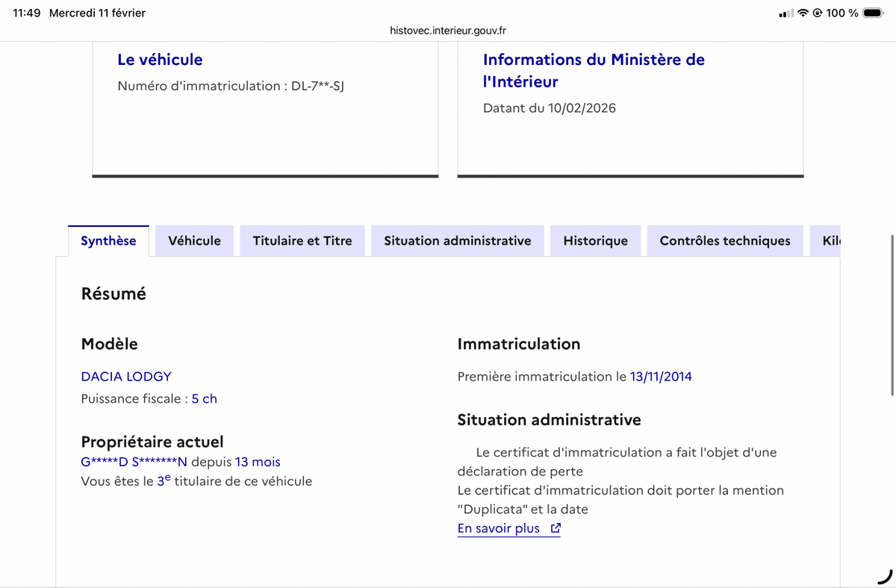
Task: Click the 'Propriétaire actuel' heading
Action: point(152,442)
